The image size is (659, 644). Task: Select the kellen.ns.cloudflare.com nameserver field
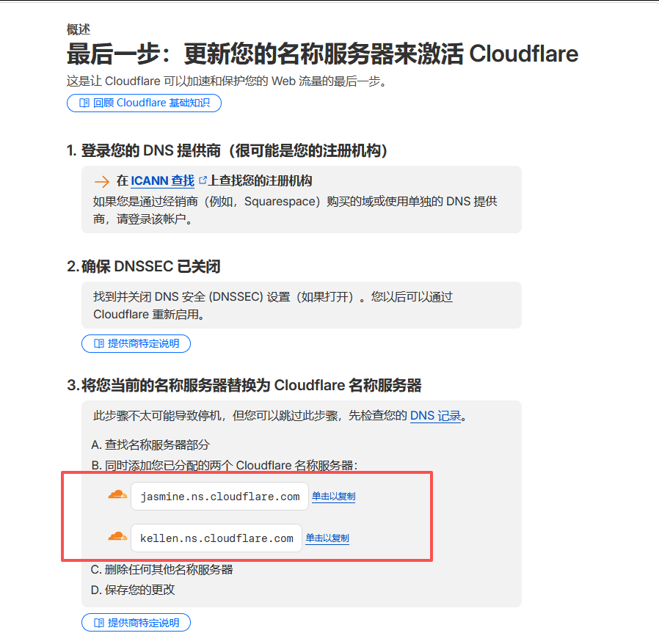[216, 538]
